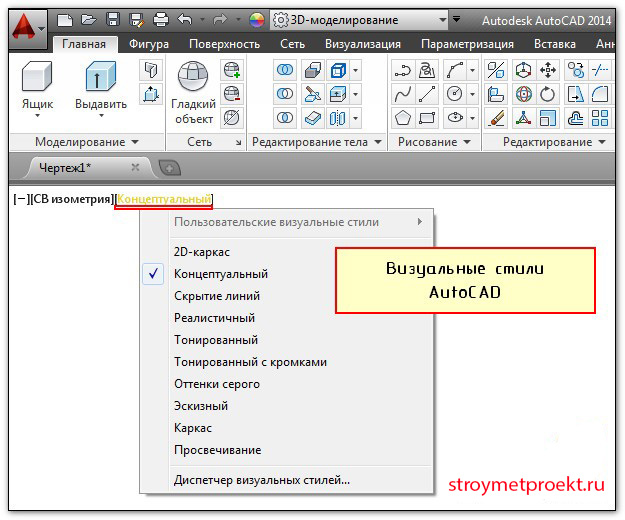This screenshot has height=520, width=625.
Task: Select the 3D Move gizmo tool
Action: coord(523,71)
